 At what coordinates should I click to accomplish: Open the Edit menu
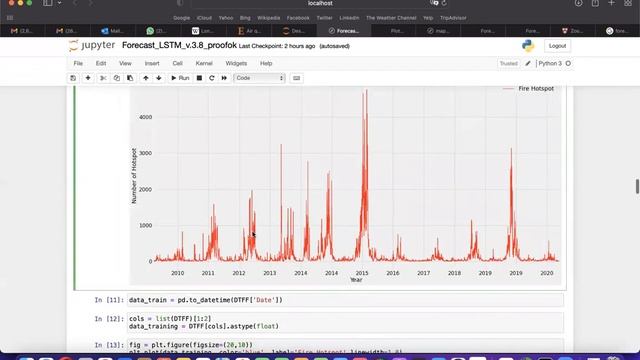(101, 63)
